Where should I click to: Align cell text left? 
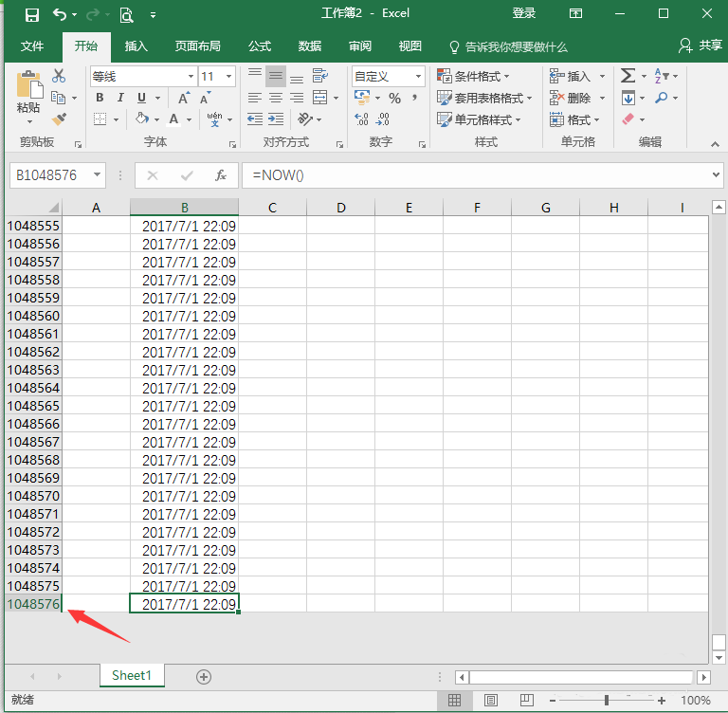tap(254, 98)
